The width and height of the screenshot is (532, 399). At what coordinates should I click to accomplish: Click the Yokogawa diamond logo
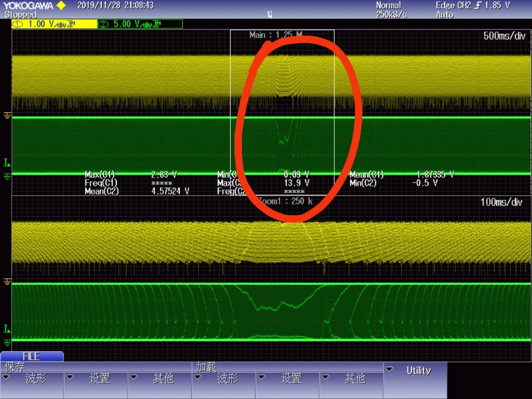tap(61, 5)
